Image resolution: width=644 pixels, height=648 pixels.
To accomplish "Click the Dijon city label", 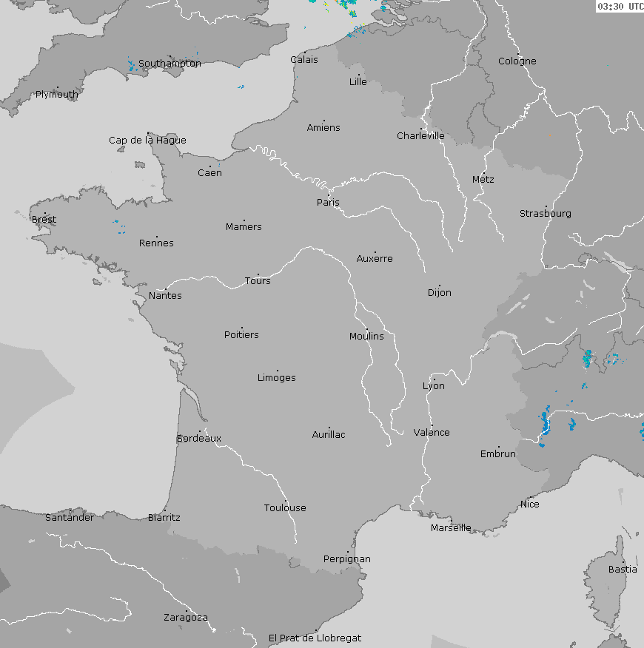I will coord(439,293).
